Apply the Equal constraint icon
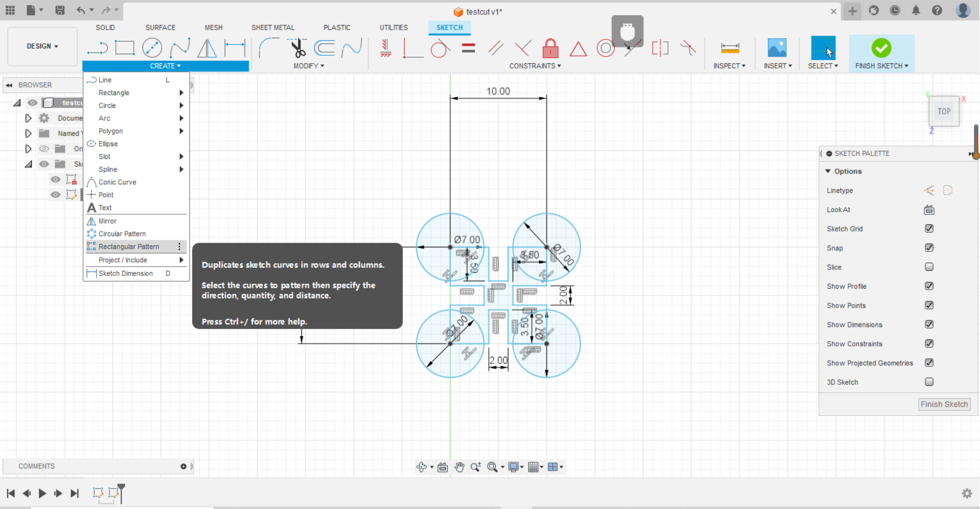Viewport: 980px width, 509px height. (x=468, y=48)
